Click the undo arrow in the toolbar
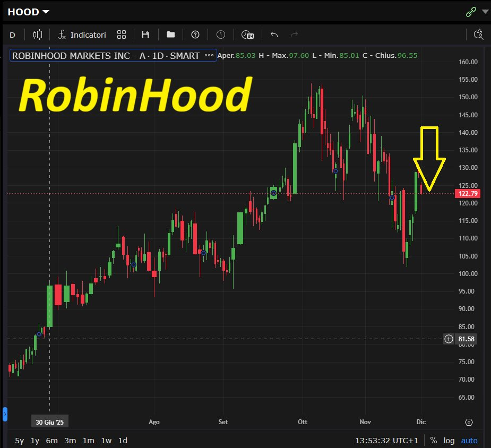The image size is (491, 448). point(274,35)
